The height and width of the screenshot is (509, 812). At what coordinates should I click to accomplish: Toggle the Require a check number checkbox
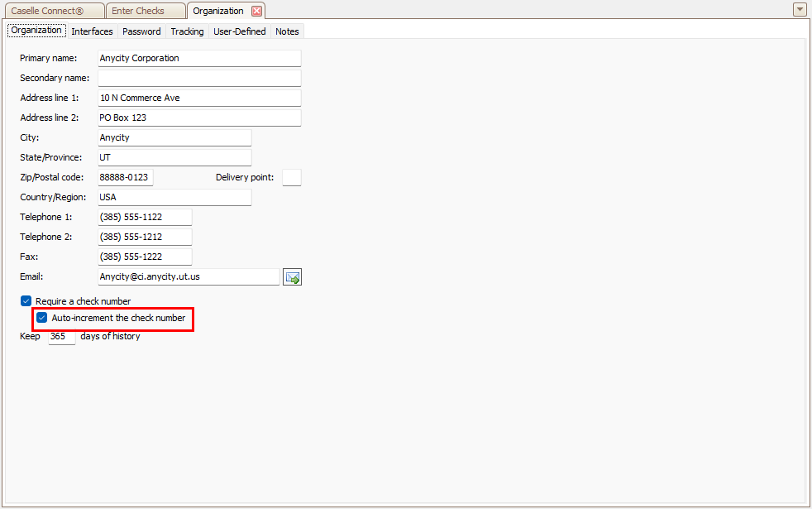26,301
